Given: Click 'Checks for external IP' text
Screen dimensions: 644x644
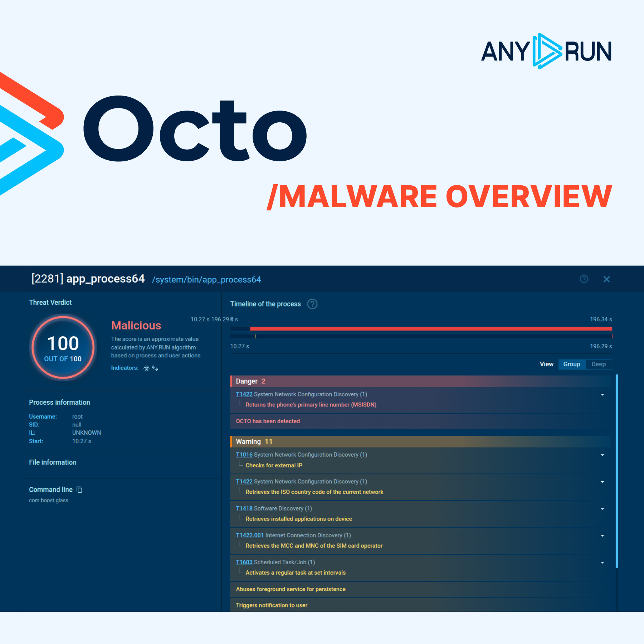Looking at the screenshot, I should [x=274, y=465].
